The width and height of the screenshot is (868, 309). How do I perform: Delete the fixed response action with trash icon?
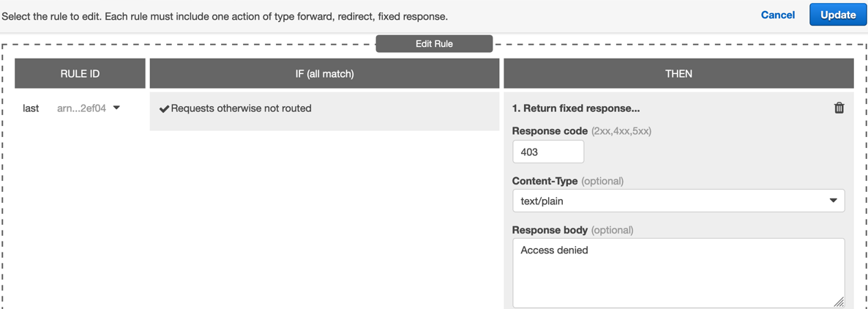[839, 108]
